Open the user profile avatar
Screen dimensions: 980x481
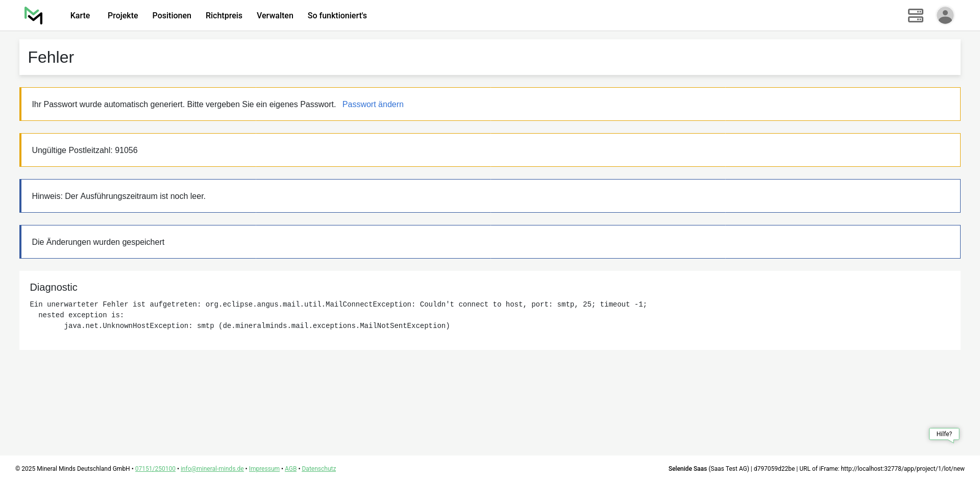point(945,15)
